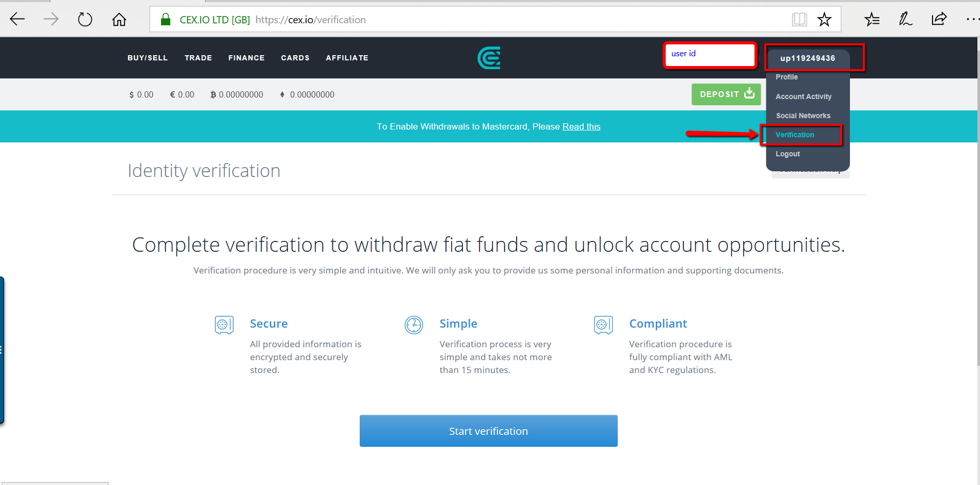Click the browser refresh icon
Screen dimensions: 980x485
pyautogui.click(x=85, y=20)
